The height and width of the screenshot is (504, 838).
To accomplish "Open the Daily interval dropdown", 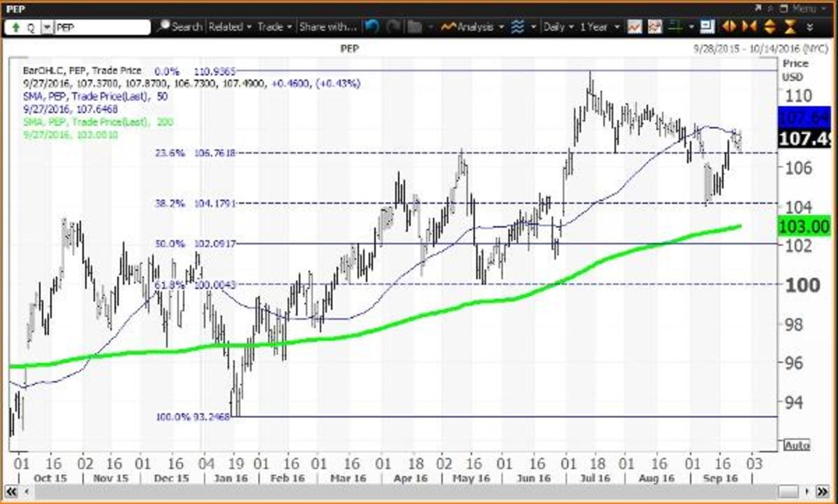I will click(558, 27).
